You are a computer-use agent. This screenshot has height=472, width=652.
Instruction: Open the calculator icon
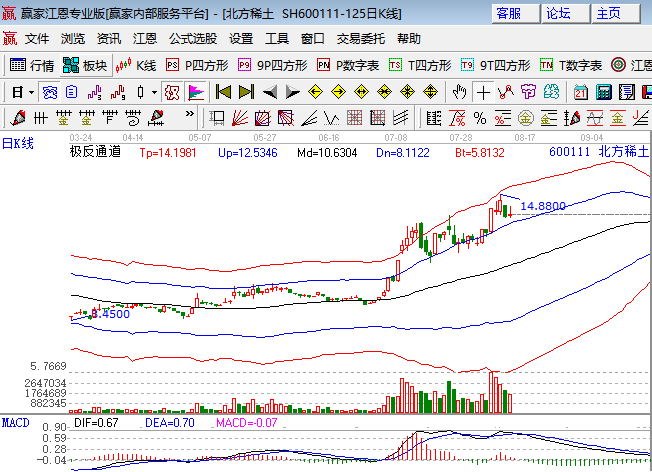point(603,92)
